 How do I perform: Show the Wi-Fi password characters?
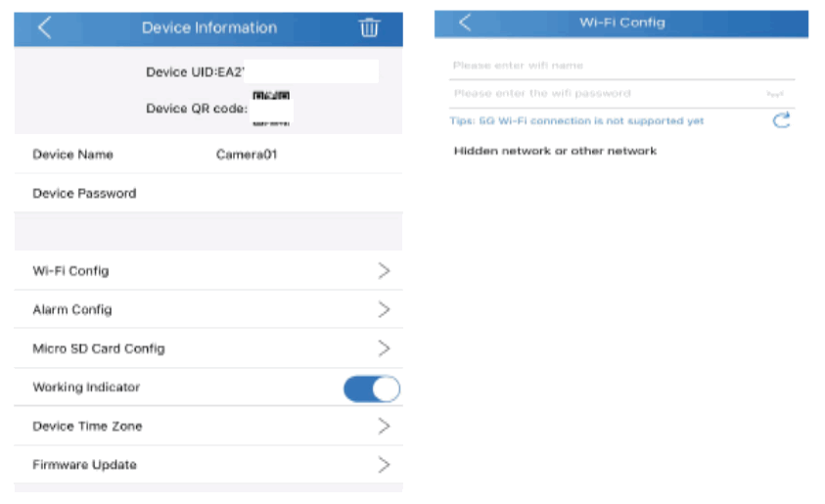[774, 94]
